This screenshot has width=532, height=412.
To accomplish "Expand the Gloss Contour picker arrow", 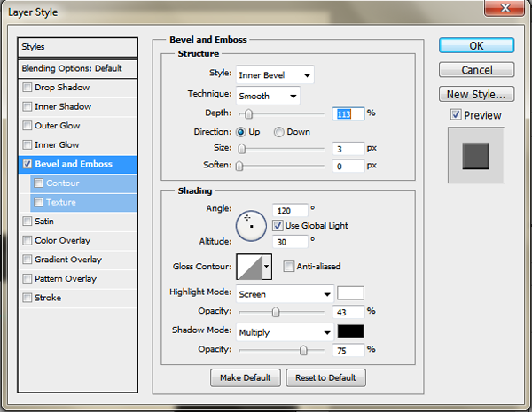I will (267, 267).
